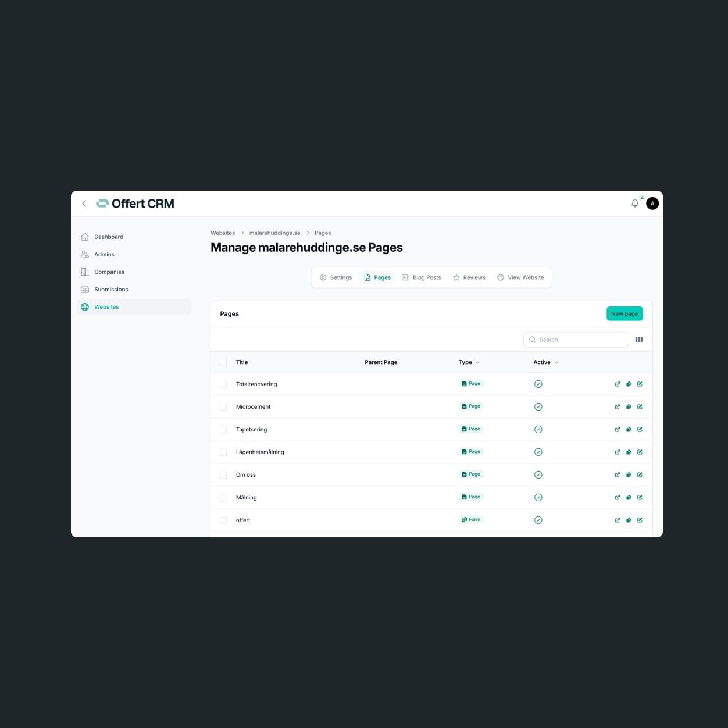Viewport: 728px width, 728px height.
Task: Duplicate the offert form row
Action: tap(629, 520)
